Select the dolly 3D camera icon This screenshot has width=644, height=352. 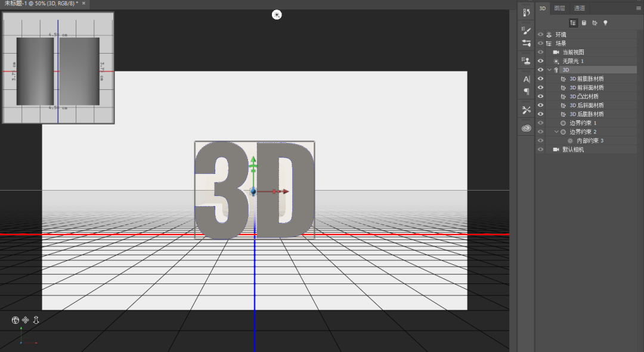coord(36,320)
